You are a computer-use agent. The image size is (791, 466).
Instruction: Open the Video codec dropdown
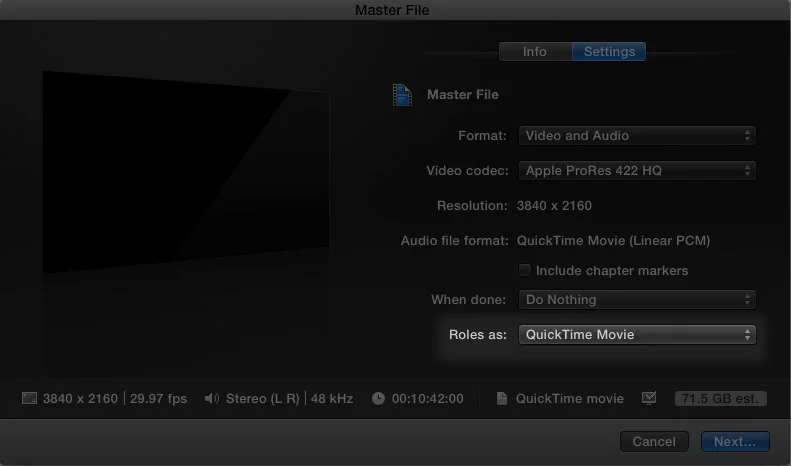(637, 170)
